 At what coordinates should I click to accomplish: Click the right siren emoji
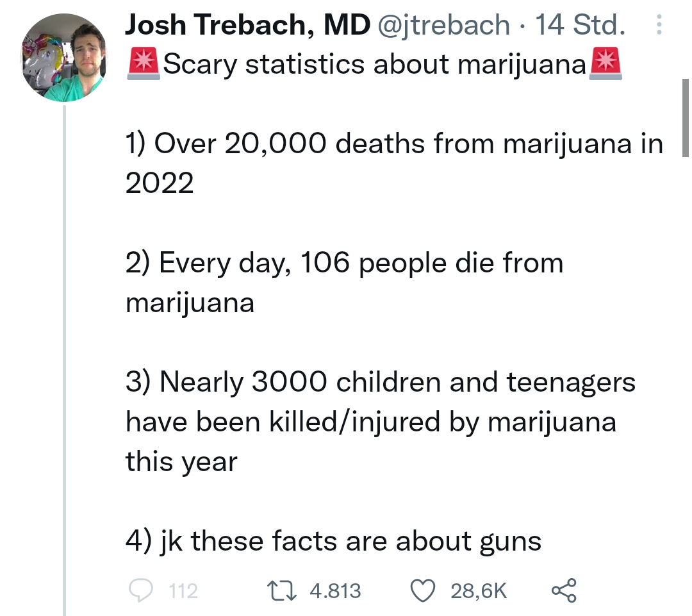pos(605,64)
